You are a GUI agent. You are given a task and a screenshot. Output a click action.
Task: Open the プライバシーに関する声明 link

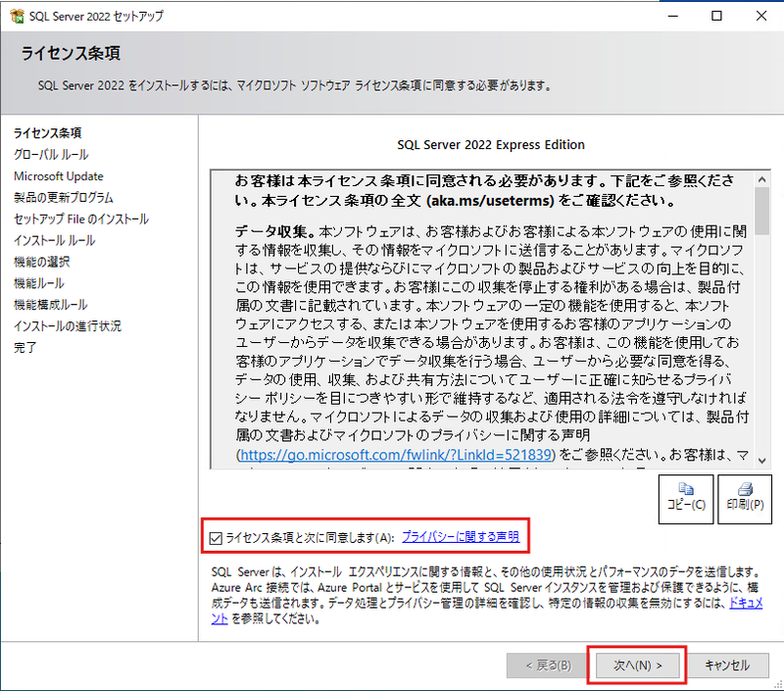461,537
